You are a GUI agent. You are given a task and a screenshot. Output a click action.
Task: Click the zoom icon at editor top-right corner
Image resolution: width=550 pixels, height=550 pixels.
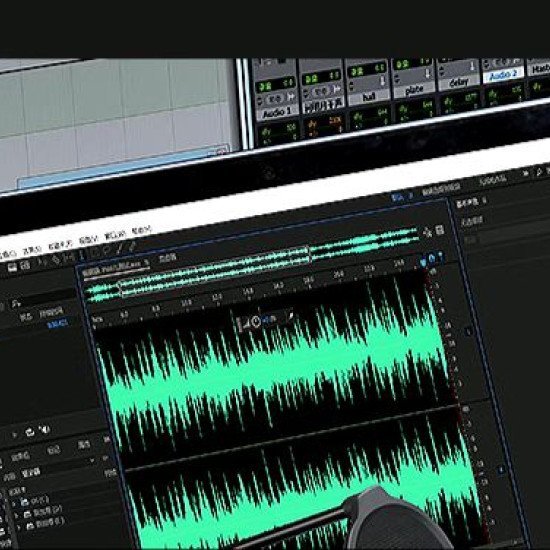pyautogui.click(x=428, y=232)
